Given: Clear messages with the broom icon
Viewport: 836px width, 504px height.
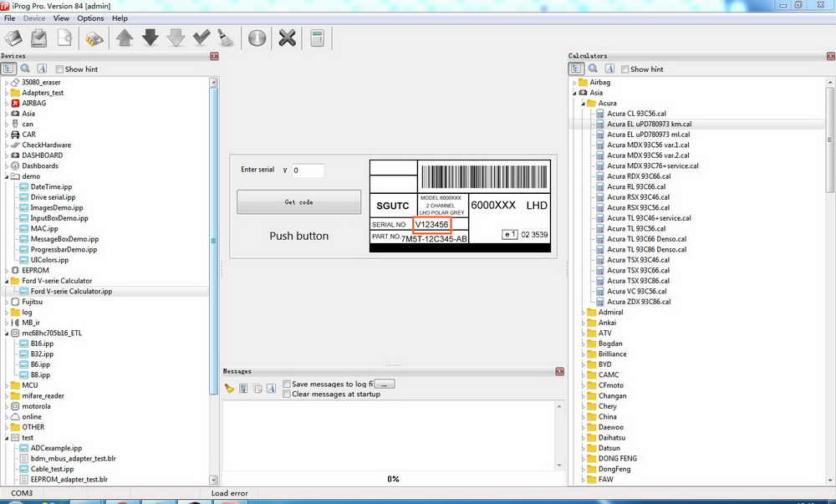Looking at the screenshot, I should tap(229, 389).
